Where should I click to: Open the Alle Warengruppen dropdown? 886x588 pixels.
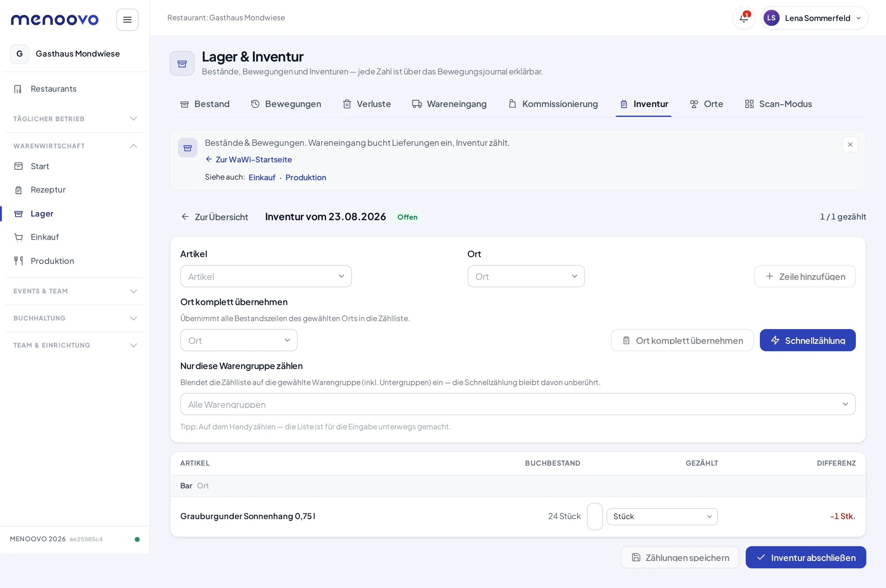tap(518, 404)
